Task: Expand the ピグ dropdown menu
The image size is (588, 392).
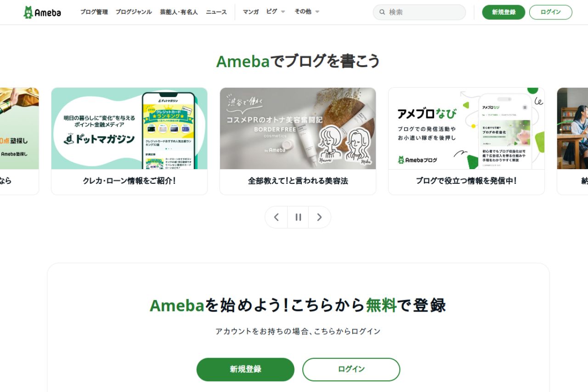Action: click(276, 12)
